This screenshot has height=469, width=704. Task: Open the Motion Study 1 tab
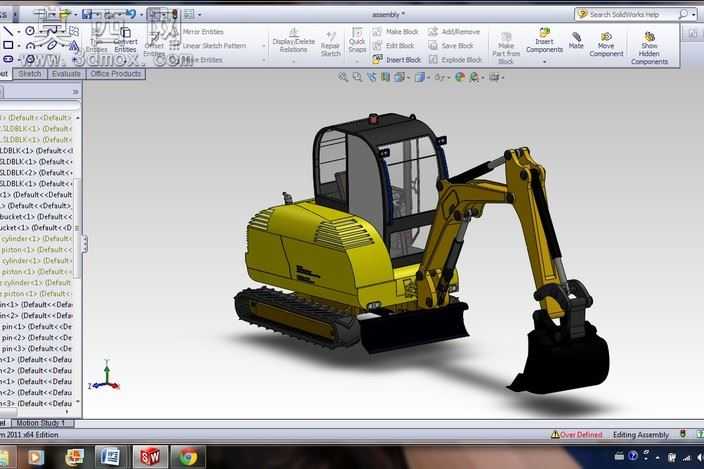pos(41,423)
